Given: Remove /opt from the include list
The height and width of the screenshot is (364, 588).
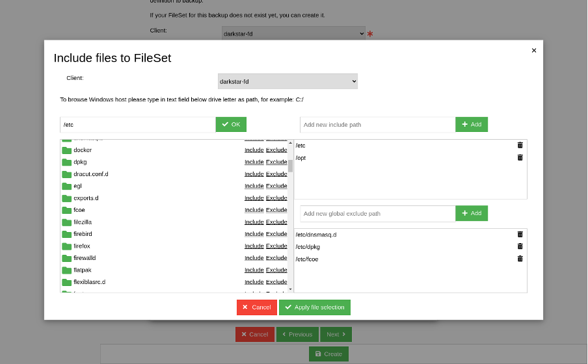Looking at the screenshot, I should pos(520,157).
